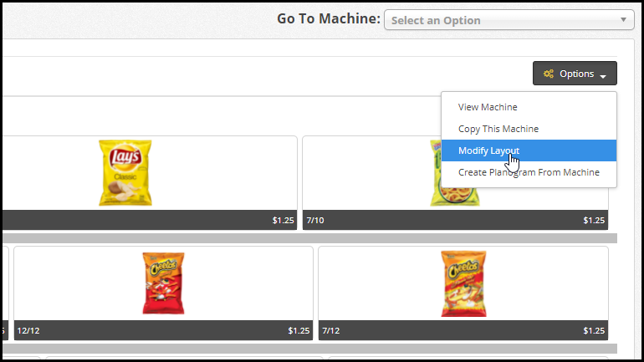The width and height of the screenshot is (644, 362).
Task: Click the 12/12 stock count label
Action: tap(28, 331)
